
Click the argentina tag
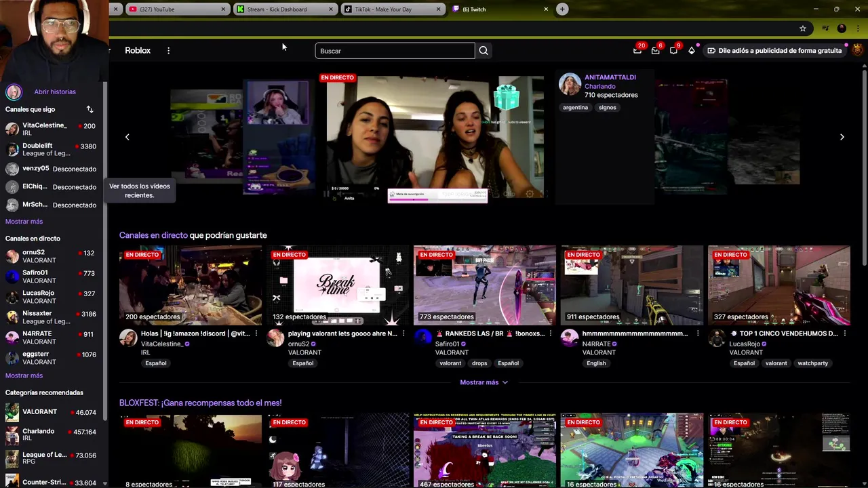point(575,107)
